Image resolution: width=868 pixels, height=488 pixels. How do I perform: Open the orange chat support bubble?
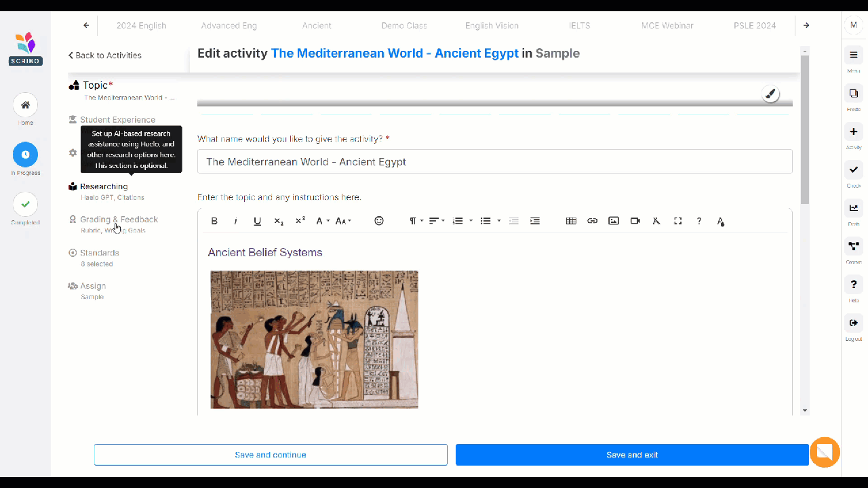tap(825, 452)
